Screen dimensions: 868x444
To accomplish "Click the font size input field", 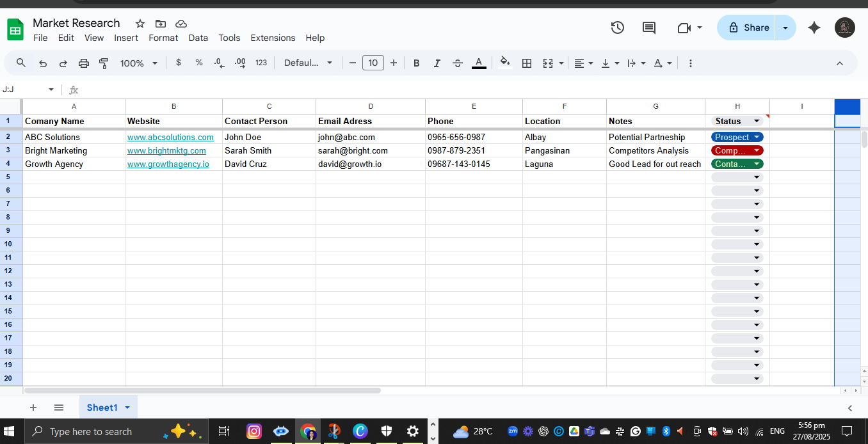I will click(373, 63).
